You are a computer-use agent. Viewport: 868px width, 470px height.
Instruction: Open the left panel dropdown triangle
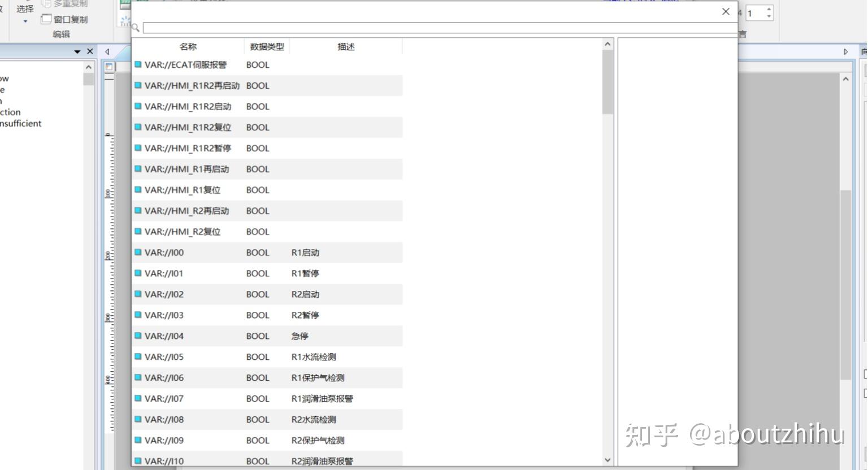[77, 51]
